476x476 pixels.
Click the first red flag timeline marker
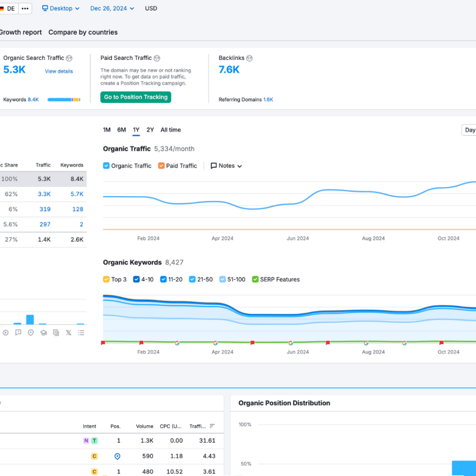tap(103, 343)
